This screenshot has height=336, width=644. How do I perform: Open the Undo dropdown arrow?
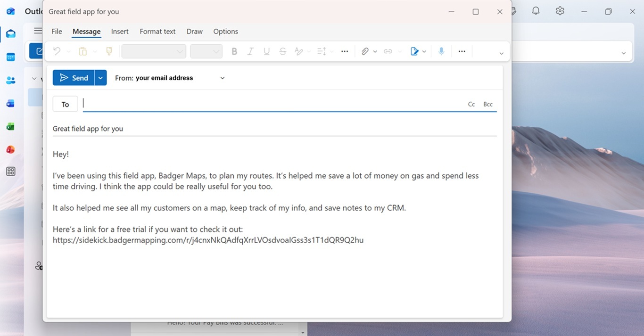pos(69,52)
